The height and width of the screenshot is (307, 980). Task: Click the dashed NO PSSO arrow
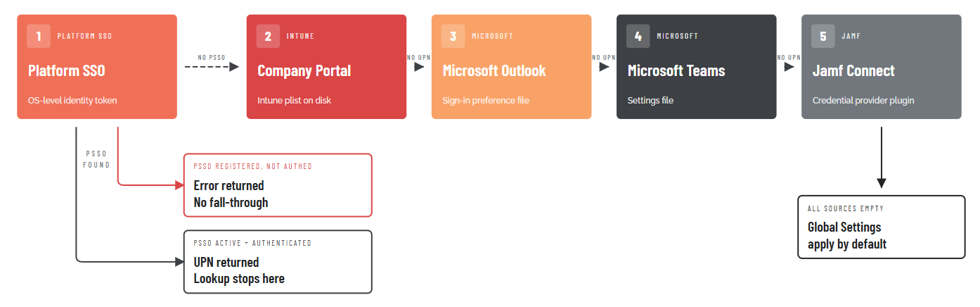pyautogui.click(x=212, y=67)
